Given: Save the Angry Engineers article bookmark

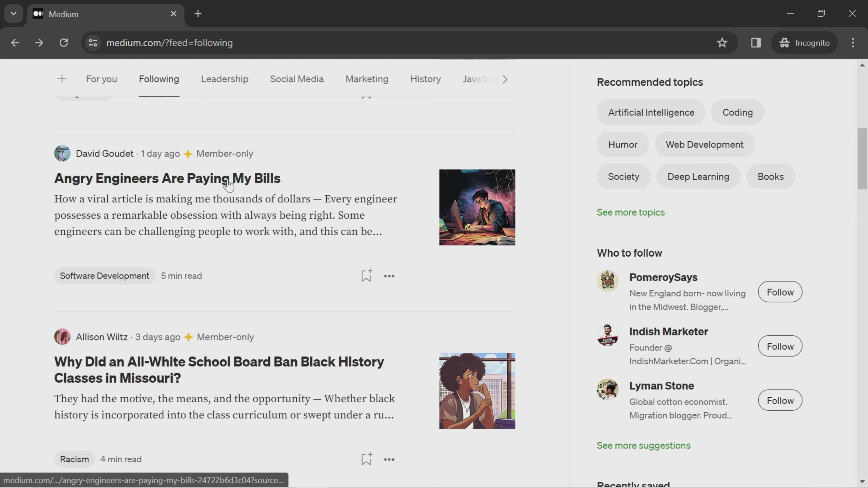Looking at the screenshot, I should pos(366,275).
